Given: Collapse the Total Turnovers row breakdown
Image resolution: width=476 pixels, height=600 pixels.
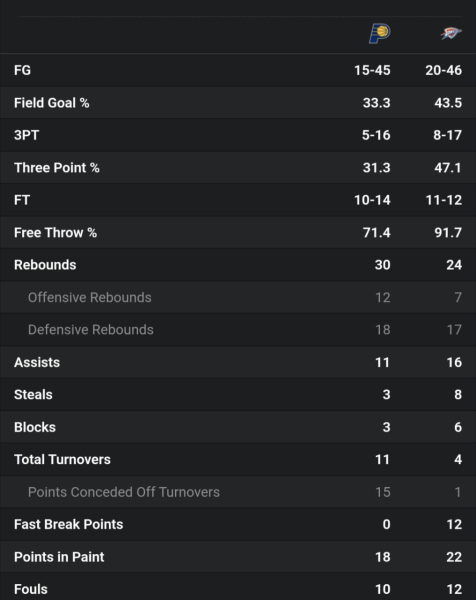Looking at the screenshot, I should click(x=238, y=460).
